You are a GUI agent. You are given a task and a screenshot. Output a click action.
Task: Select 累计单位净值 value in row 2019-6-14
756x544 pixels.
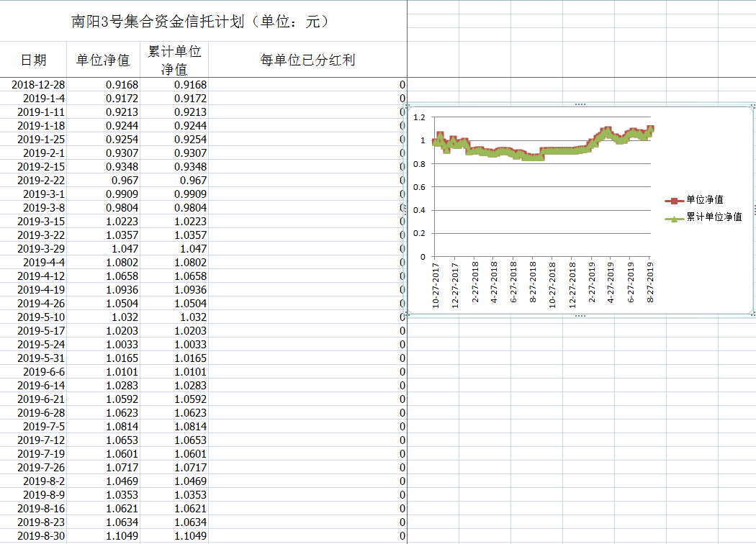(174, 386)
